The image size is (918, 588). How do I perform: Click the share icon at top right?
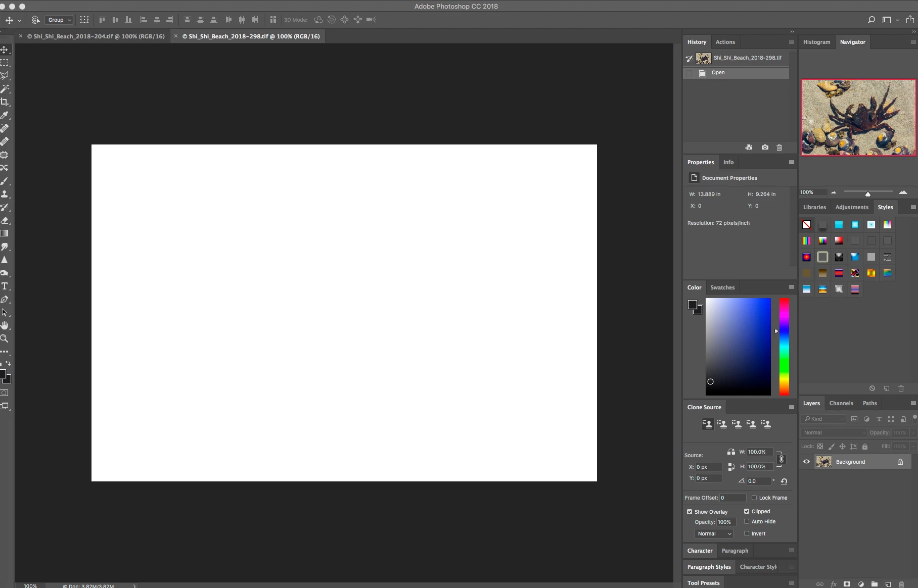coord(910,20)
